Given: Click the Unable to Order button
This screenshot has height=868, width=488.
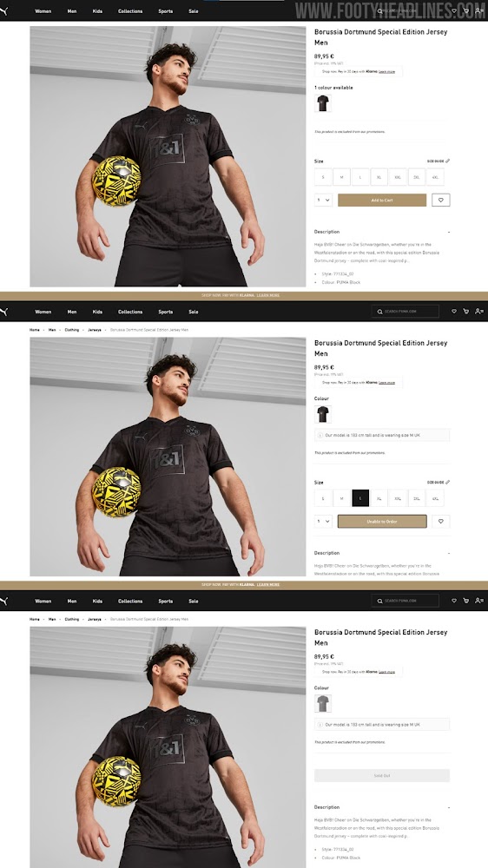Looking at the screenshot, I should 382,522.
